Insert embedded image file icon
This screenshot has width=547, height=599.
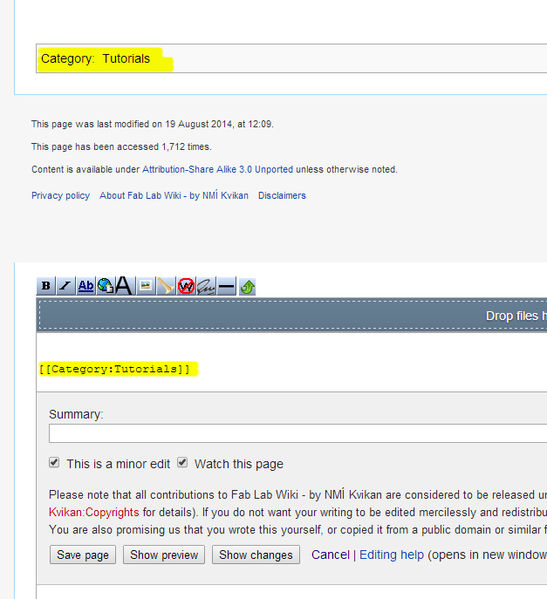click(146, 286)
